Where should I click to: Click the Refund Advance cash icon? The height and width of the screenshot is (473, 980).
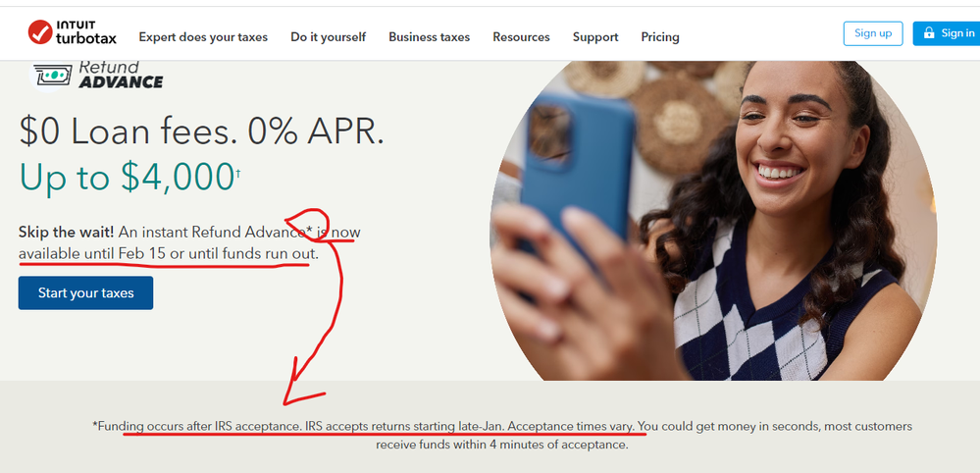pos(51,76)
